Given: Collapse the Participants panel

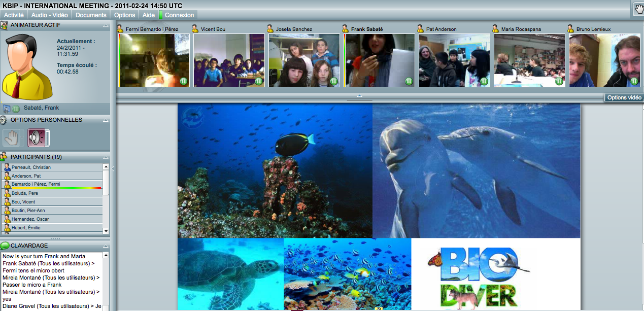Looking at the screenshot, I should pyautogui.click(x=105, y=157).
